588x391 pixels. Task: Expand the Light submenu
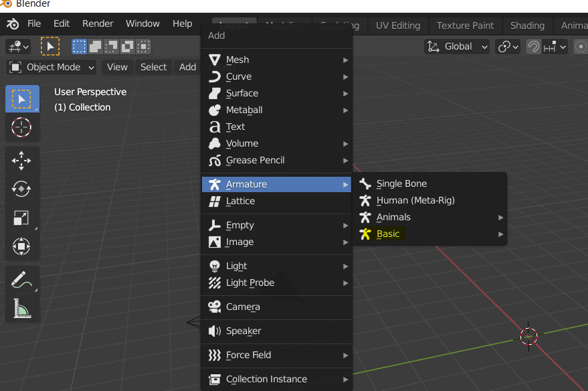point(276,266)
